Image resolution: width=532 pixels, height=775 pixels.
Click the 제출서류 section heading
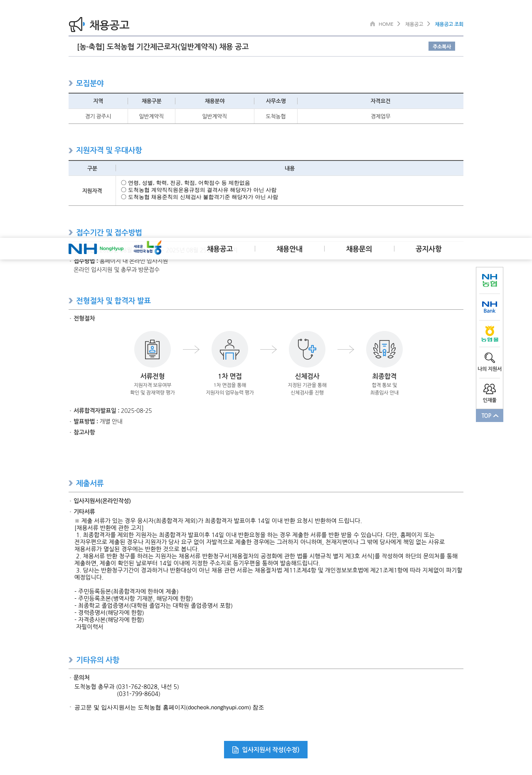90,483
